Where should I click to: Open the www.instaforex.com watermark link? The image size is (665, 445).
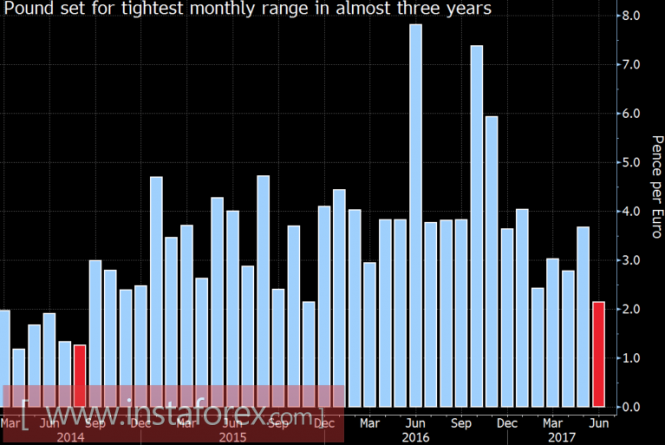[x=172, y=412]
